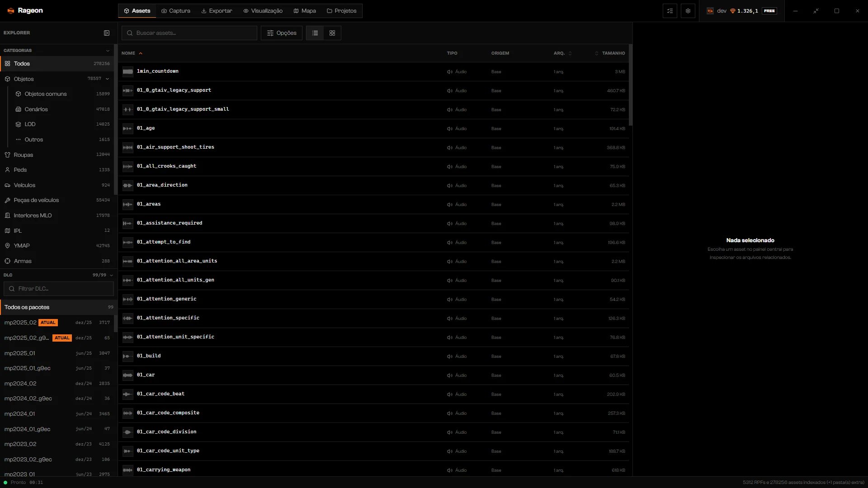Select the Armas category

(57, 261)
